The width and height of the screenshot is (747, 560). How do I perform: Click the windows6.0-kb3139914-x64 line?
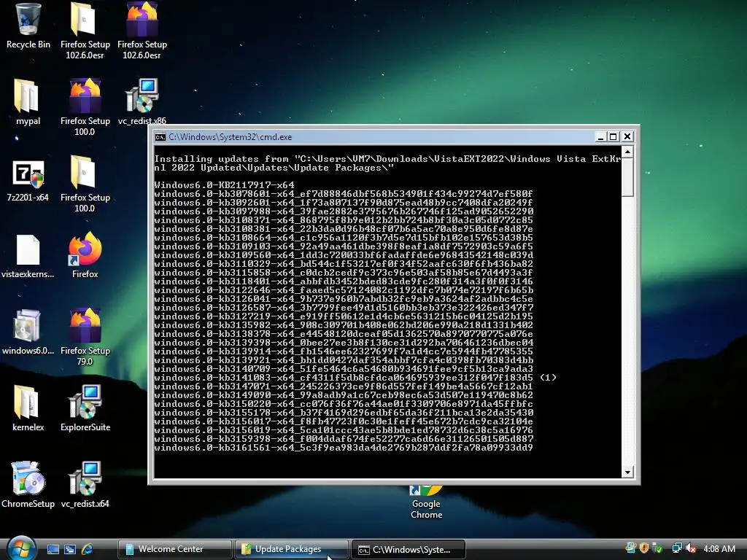343,351
